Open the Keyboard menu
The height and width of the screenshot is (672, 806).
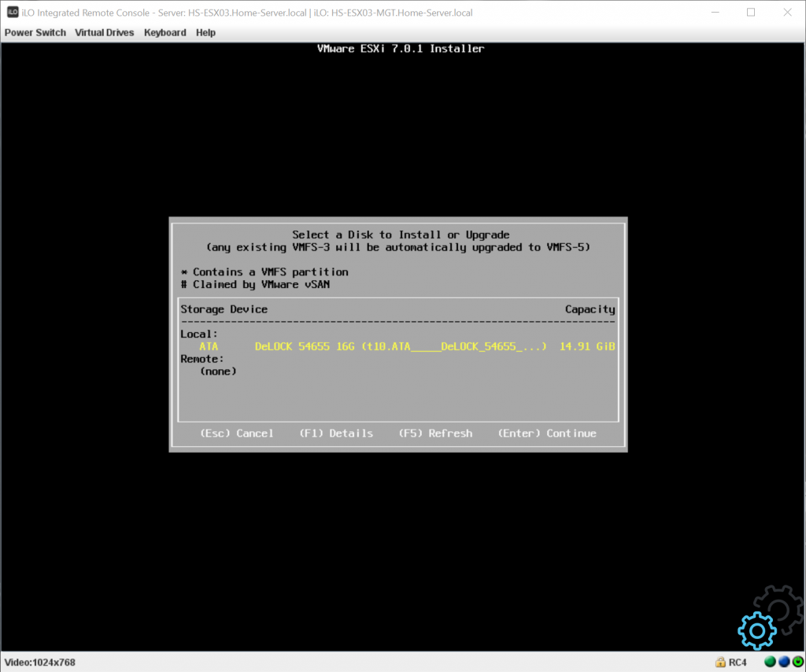pos(165,32)
